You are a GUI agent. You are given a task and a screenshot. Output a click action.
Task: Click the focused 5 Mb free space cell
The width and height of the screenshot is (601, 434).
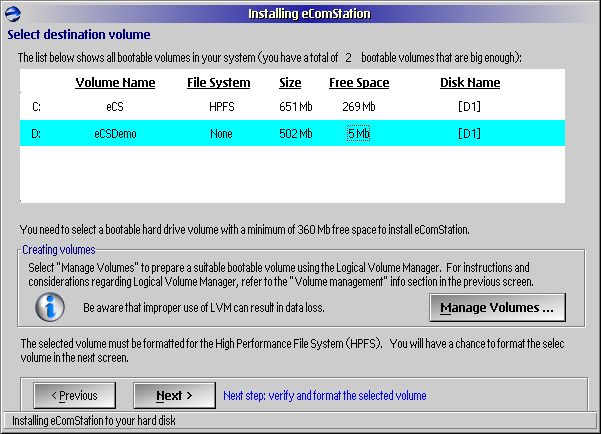[358, 133]
